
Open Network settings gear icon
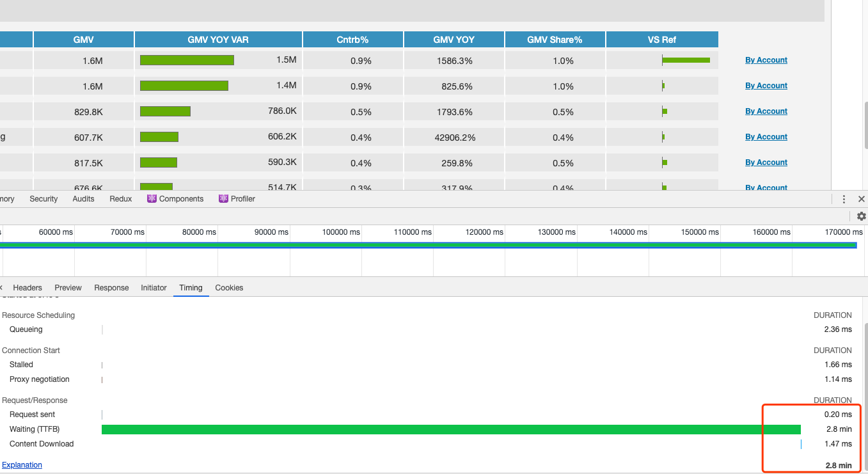tap(861, 216)
